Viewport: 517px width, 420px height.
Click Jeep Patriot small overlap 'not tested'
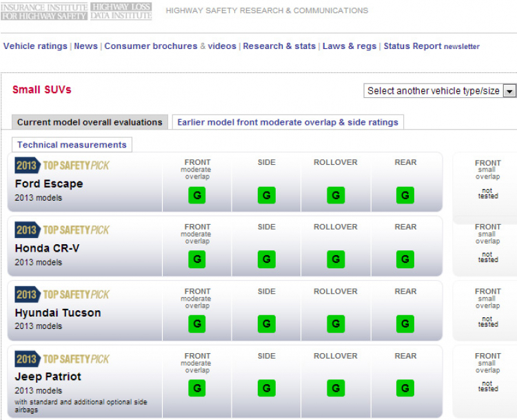click(x=488, y=386)
